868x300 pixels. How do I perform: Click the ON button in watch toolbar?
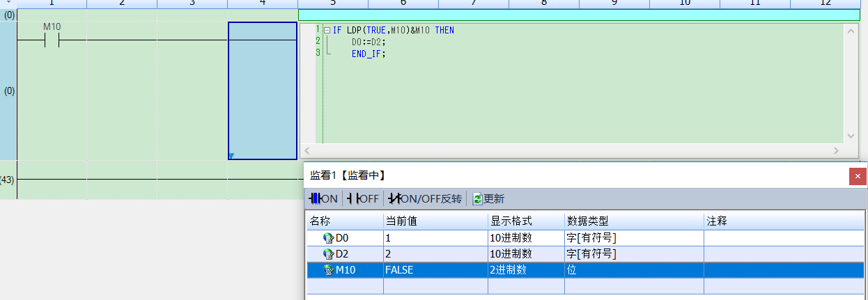pyautogui.click(x=323, y=198)
